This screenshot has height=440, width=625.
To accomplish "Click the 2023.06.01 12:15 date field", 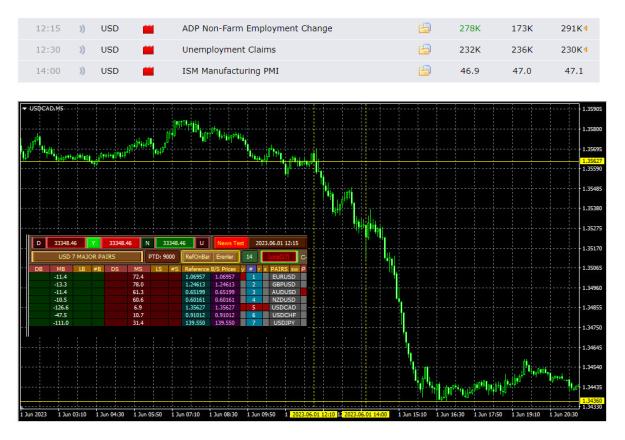I will click(277, 243).
